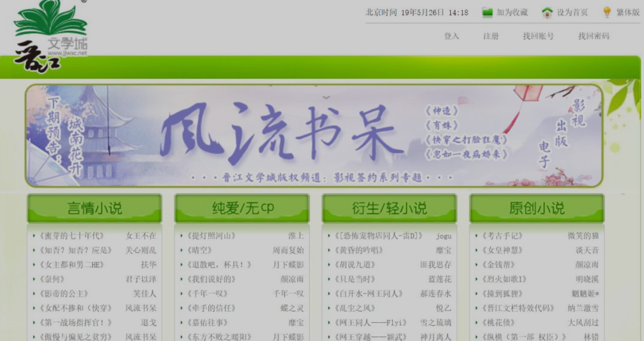Click author 笑佳人
Viewport: 644px width, 341px height.
145,293
